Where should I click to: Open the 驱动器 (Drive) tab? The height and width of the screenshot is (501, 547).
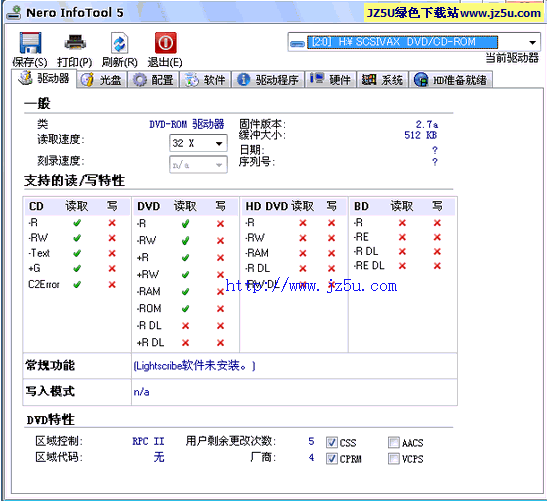click(44, 78)
